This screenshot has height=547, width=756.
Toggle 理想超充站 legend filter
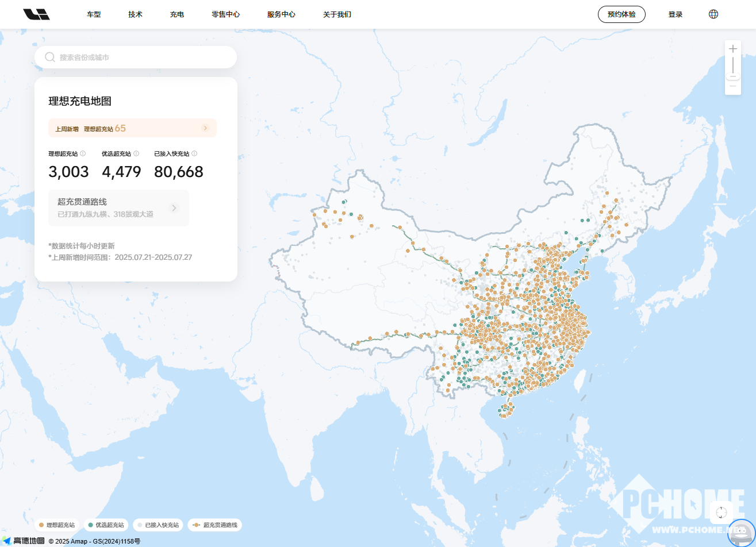[57, 525]
